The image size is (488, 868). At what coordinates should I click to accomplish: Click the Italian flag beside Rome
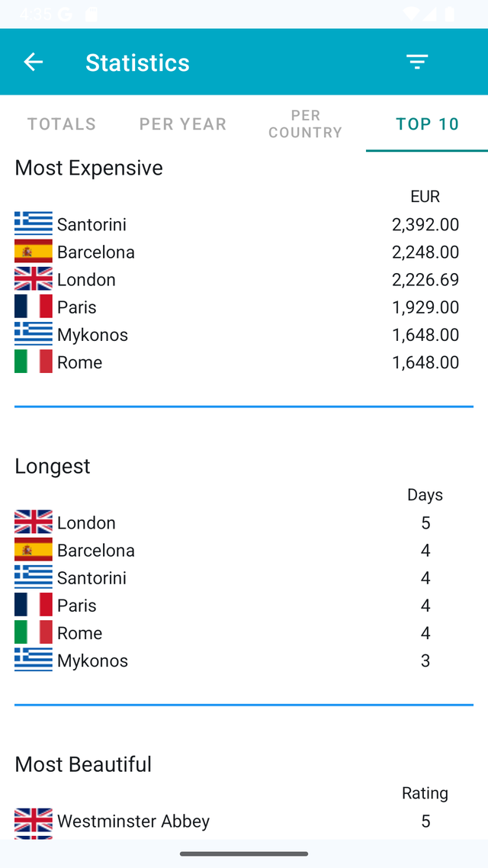32,361
